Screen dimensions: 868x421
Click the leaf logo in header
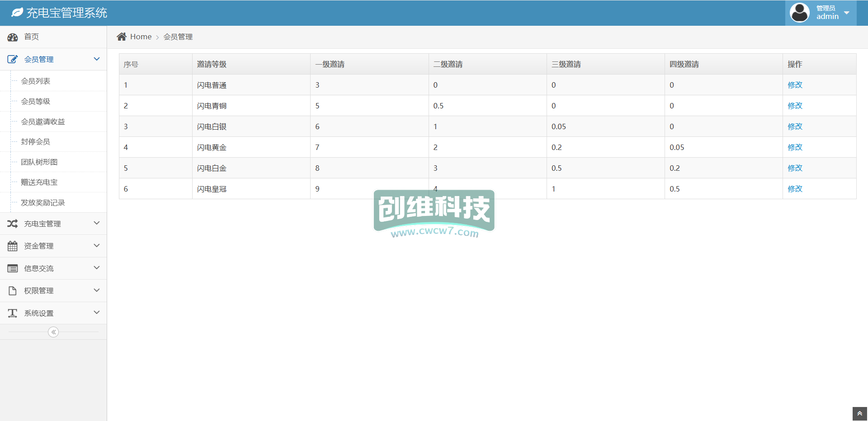17,13
